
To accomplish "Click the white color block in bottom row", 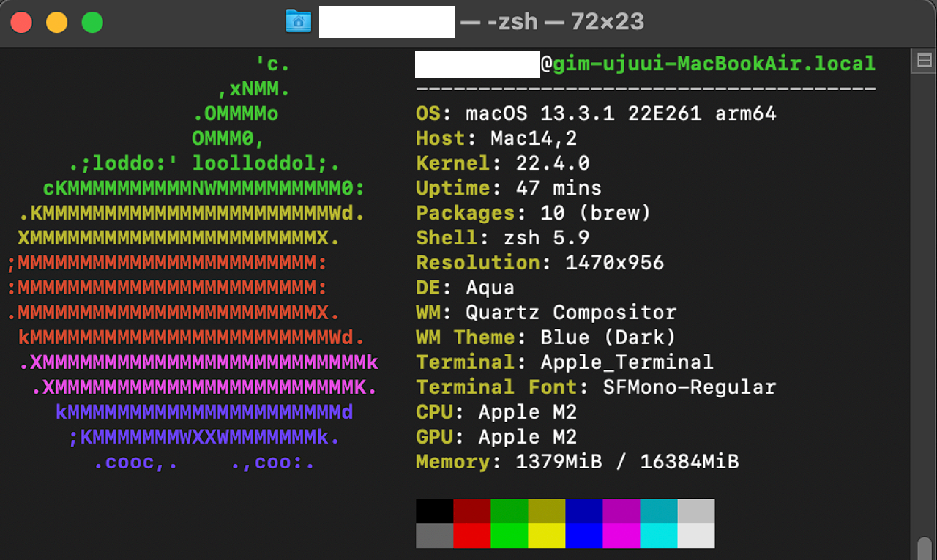I will tap(695, 536).
